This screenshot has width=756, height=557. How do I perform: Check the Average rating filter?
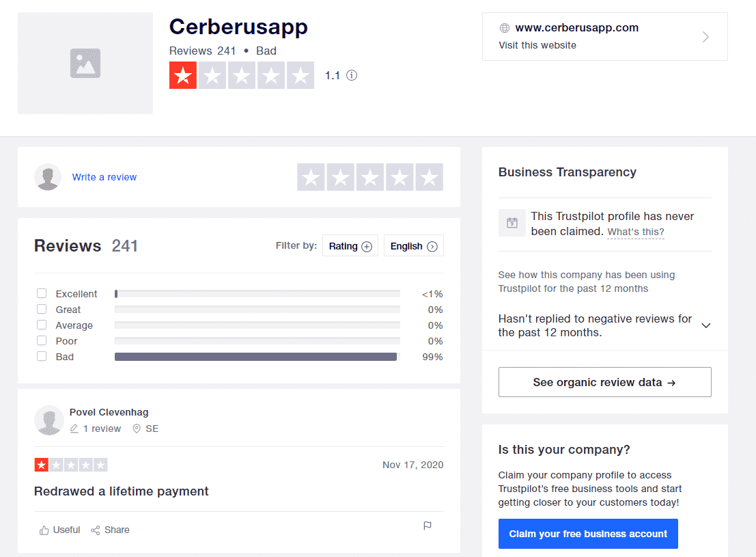pos(42,325)
